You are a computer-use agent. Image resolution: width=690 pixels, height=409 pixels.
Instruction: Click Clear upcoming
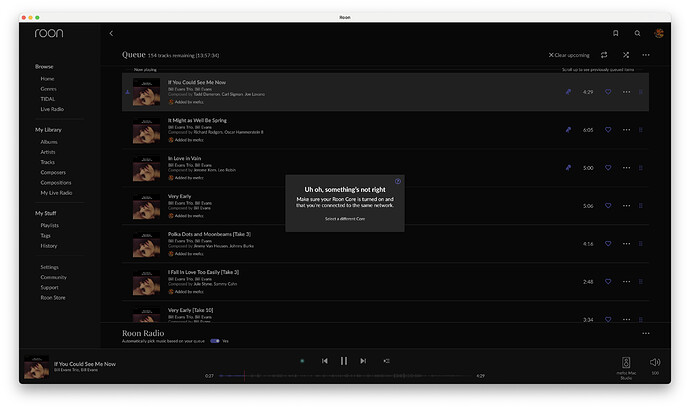pos(569,55)
